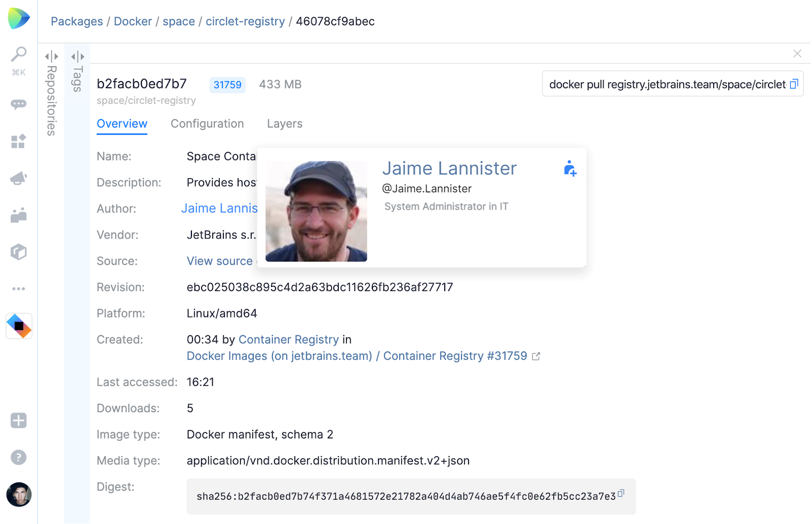This screenshot has width=812, height=524.
Task: Open Chats speech bubble icon
Action: [x=19, y=105]
